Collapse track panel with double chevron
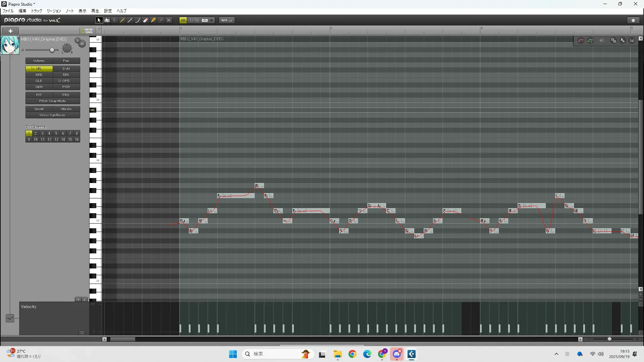This screenshot has height=362, width=644. click(x=99, y=29)
